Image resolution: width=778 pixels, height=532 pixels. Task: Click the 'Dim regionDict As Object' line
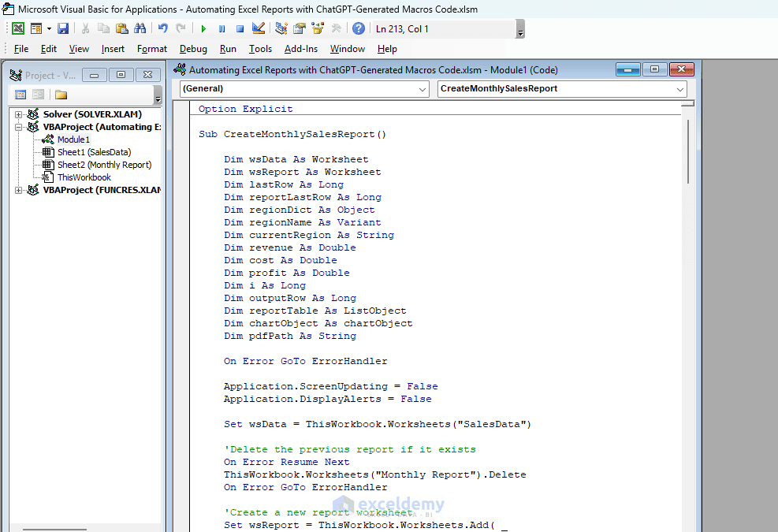tap(300, 210)
